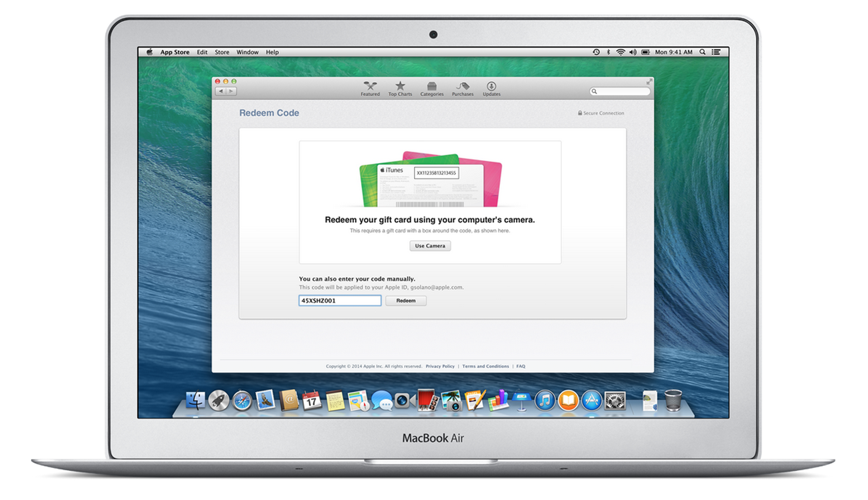This screenshot has width=868, height=500.
Task: Open Numbers chart icon in Dock
Action: [498, 400]
